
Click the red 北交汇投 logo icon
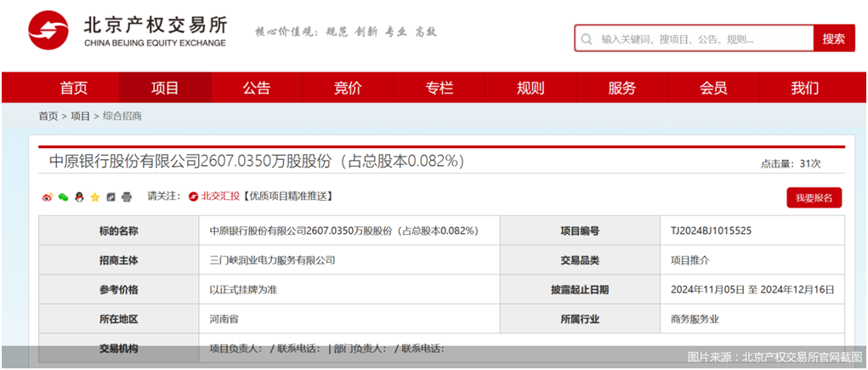tap(193, 196)
